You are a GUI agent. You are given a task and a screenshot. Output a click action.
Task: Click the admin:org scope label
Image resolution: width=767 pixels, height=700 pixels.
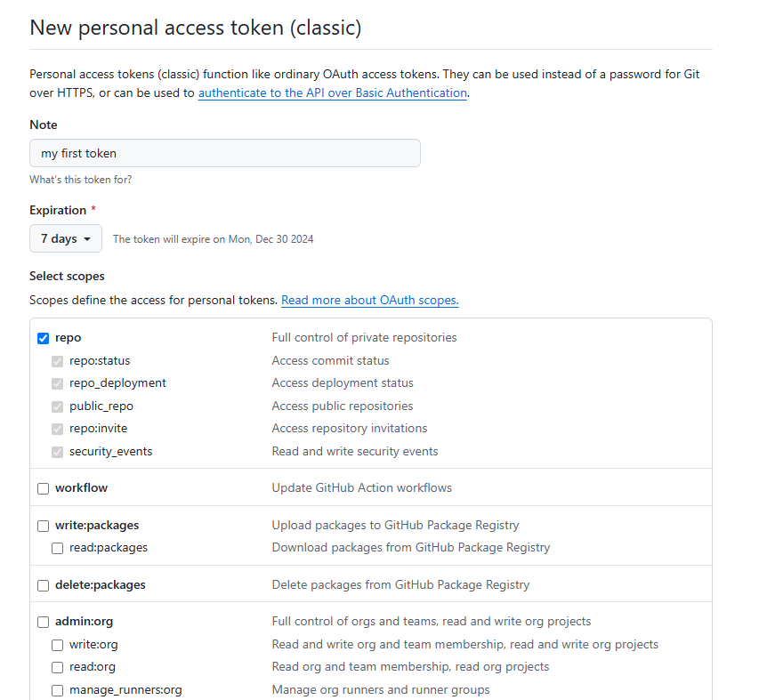click(x=85, y=622)
